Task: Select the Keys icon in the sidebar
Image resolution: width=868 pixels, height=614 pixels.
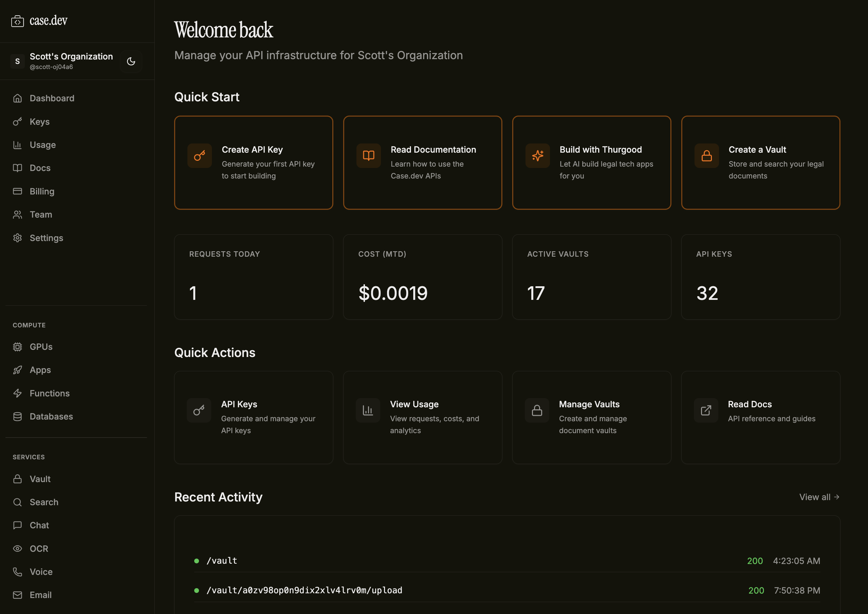Action: (17, 121)
